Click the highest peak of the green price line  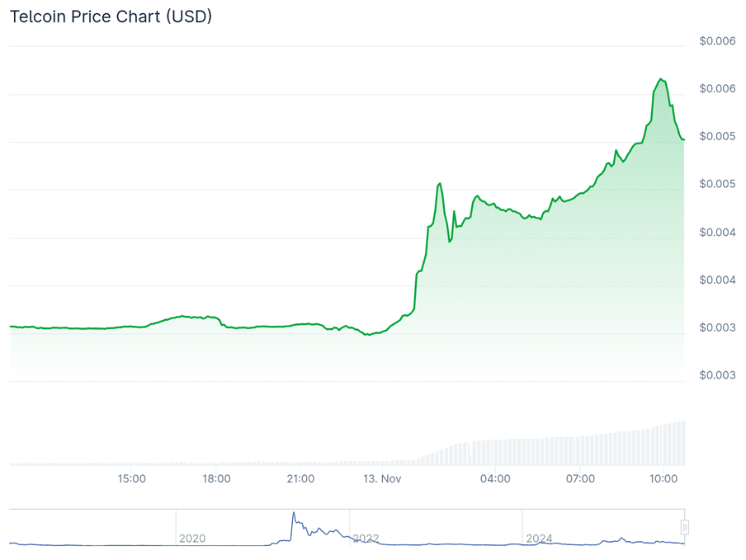tap(661, 79)
